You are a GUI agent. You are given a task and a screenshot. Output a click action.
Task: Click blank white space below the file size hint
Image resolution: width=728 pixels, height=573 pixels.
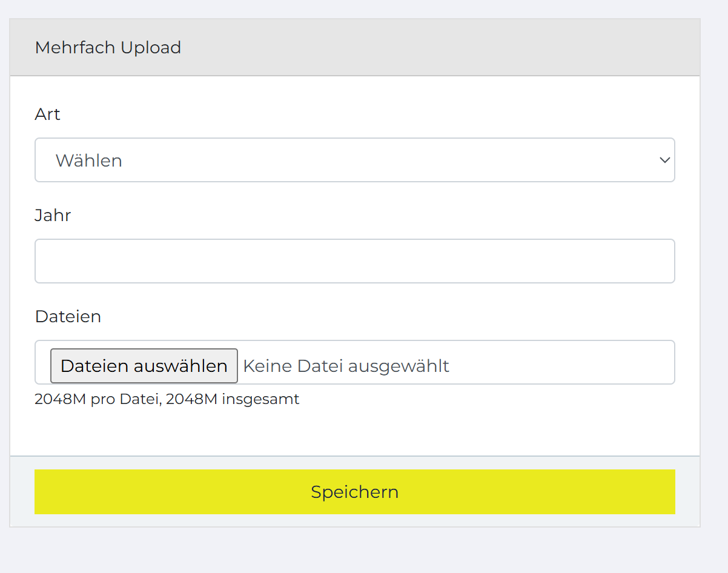tap(354, 431)
